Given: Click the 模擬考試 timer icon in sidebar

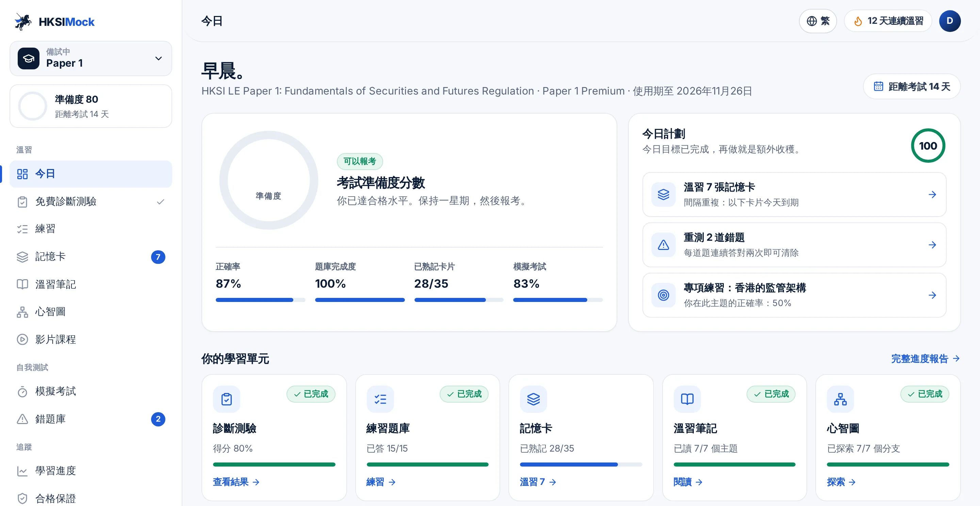Looking at the screenshot, I should click(x=22, y=391).
